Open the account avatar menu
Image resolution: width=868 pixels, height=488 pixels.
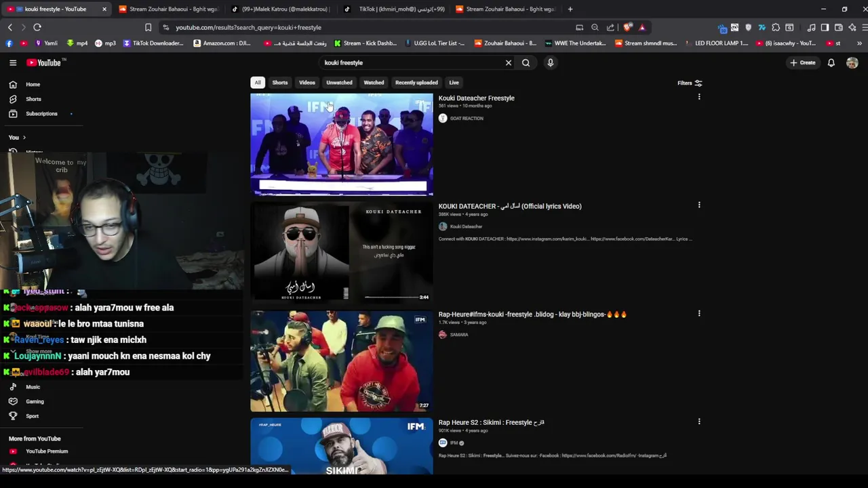pos(852,63)
